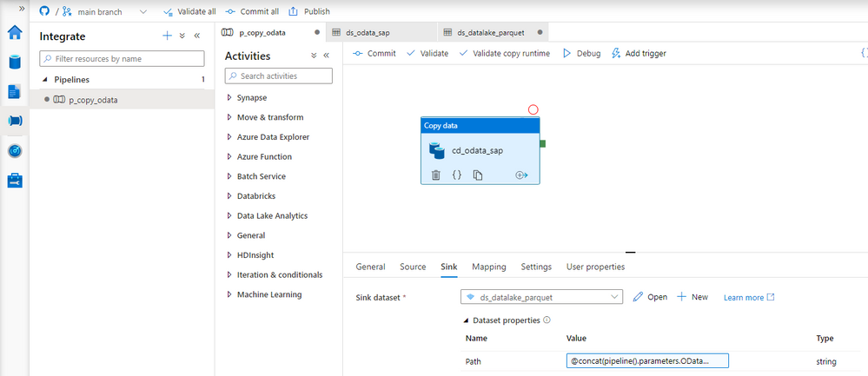Open the Manage hub toolbox icon
Image resolution: width=868 pixels, height=376 pixels.
tap(15, 181)
